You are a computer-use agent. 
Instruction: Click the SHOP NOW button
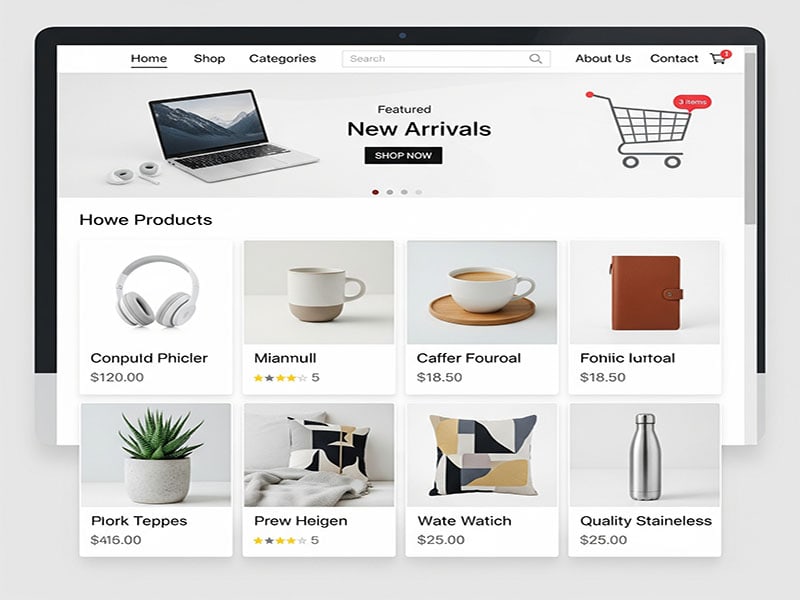coord(403,156)
